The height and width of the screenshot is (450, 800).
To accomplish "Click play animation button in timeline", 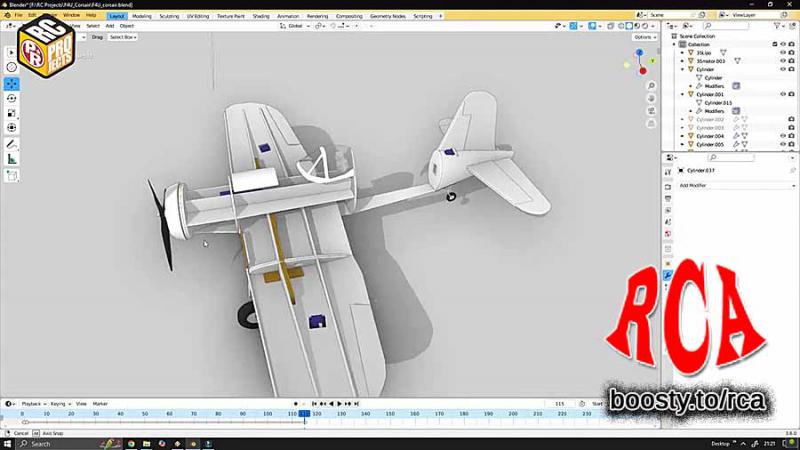I will tap(339, 404).
